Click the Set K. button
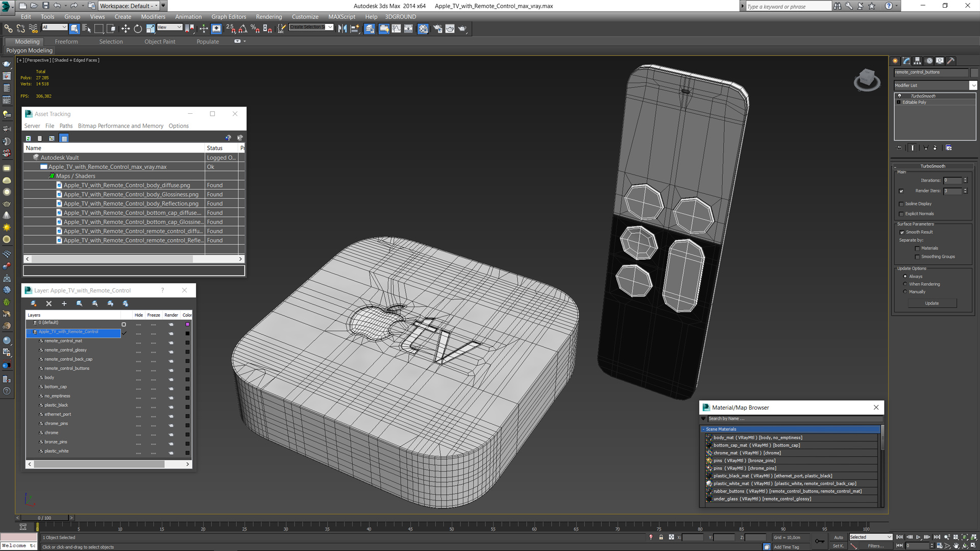Viewport: 980px width, 551px height. 838,546
